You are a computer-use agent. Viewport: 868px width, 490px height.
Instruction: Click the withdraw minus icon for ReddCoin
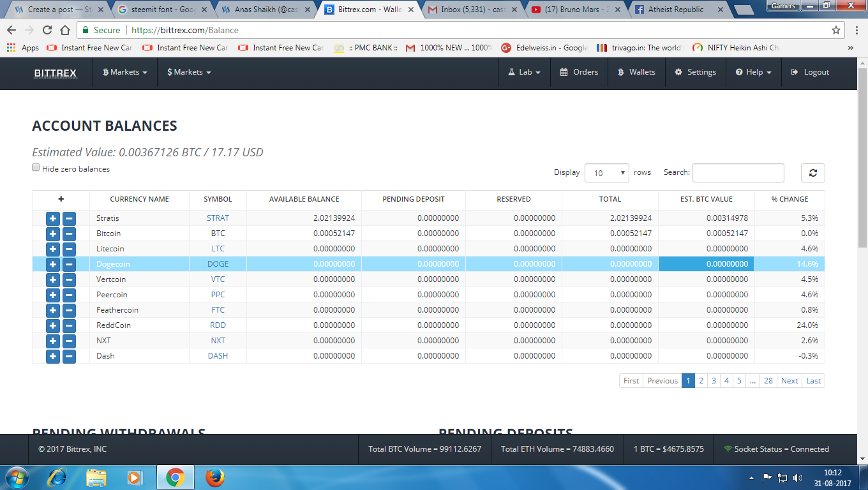[69, 325]
